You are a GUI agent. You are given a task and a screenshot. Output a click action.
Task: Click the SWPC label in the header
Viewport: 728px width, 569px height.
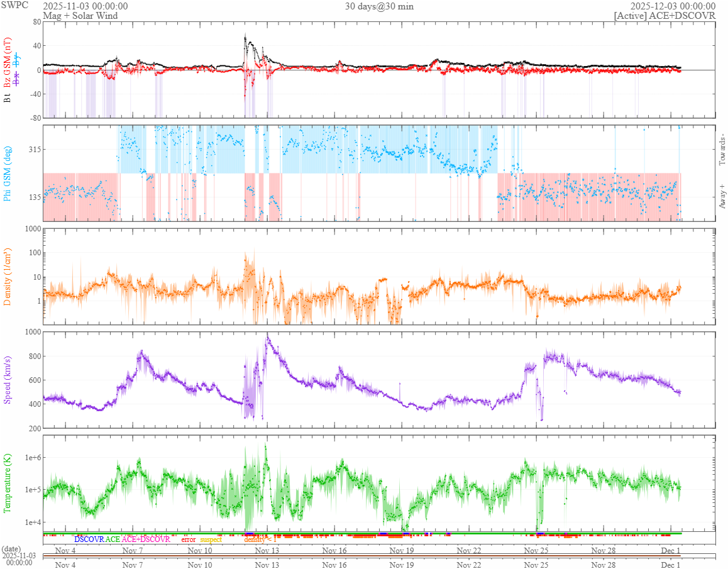point(15,6)
